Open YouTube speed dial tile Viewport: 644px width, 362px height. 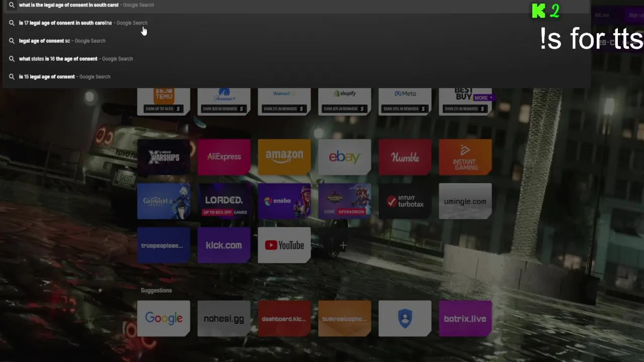click(284, 245)
